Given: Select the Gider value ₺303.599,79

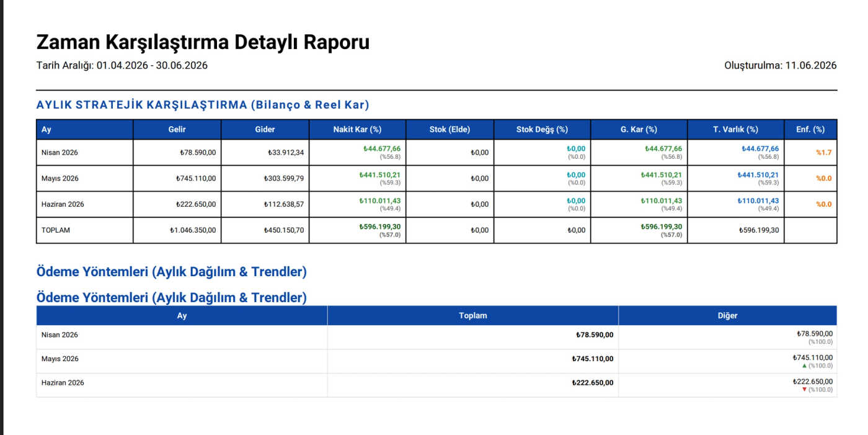Looking at the screenshot, I should point(283,179).
